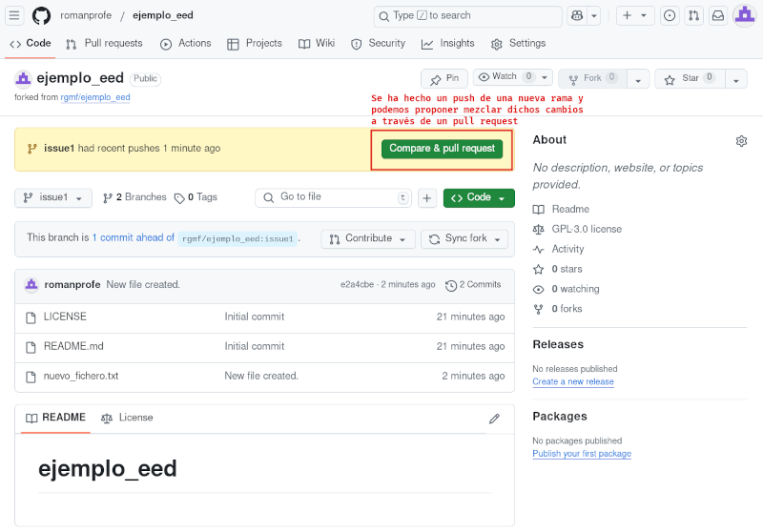Open the Watch dropdown
The width and height of the screenshot is (763, 532).
click(x=512, y=77)
